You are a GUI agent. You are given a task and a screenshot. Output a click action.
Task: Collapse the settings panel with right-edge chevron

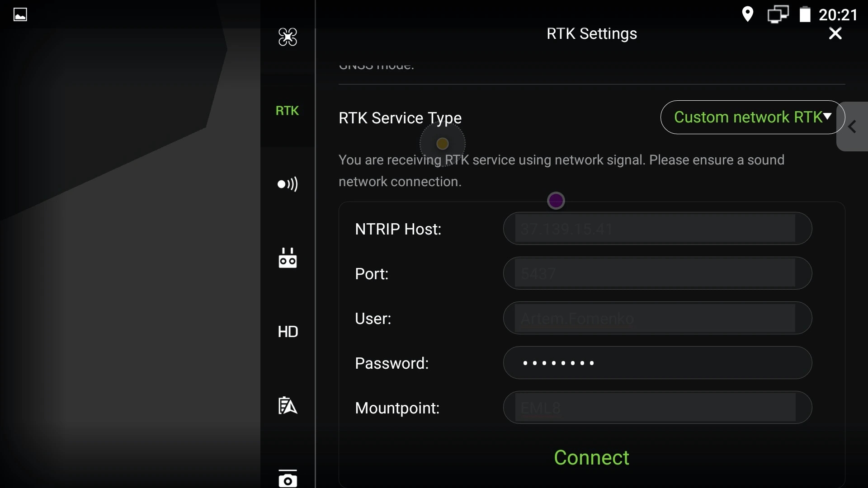(x=852, y=127)
